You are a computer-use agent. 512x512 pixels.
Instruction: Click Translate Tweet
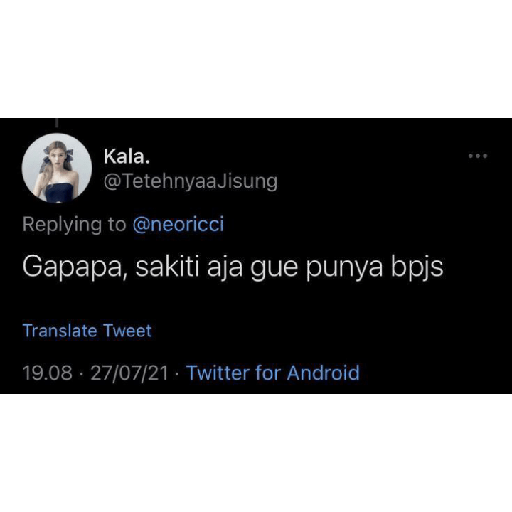87,331
